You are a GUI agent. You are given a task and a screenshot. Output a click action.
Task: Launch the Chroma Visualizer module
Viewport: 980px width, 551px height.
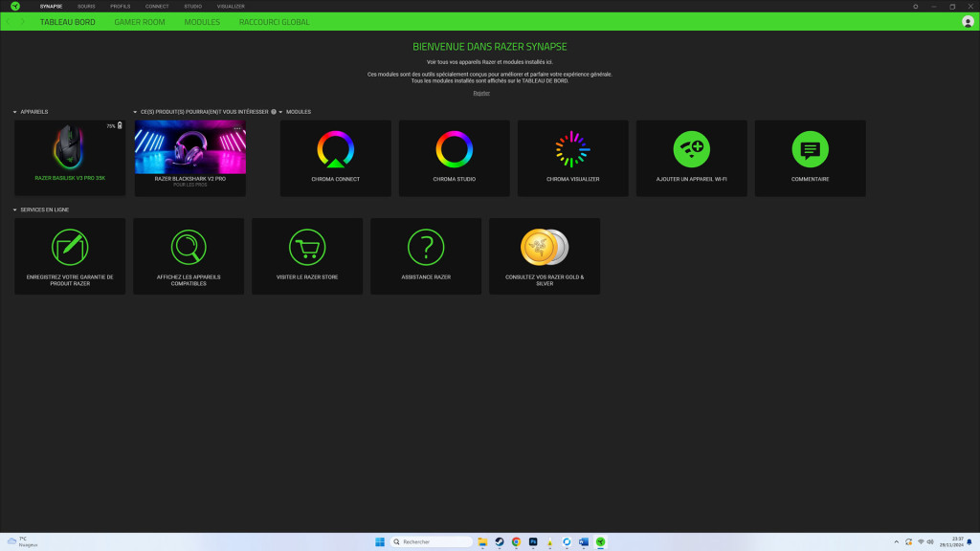[x=573, y=158]
